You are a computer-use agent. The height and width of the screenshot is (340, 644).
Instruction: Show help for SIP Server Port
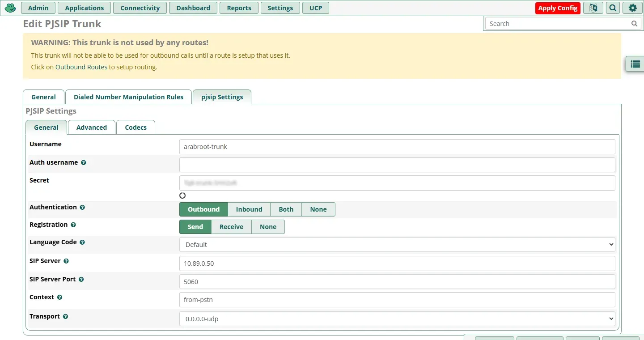click(81, 280)
